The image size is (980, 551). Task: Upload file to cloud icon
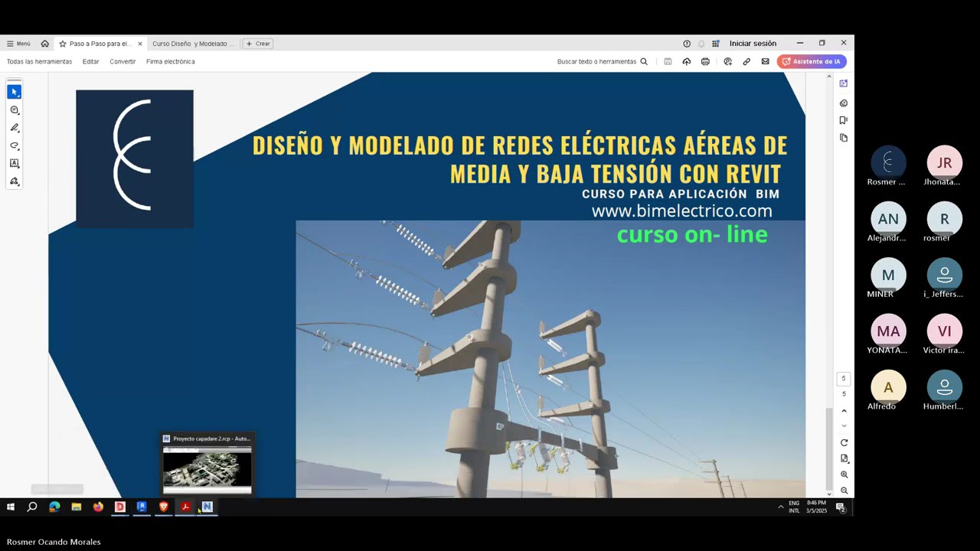(686, 61)
